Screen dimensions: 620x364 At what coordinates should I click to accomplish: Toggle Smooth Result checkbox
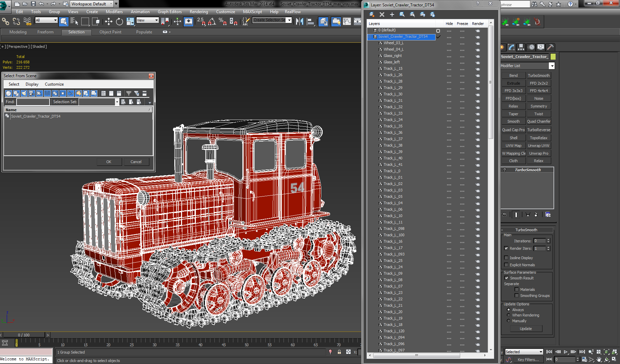[x=506, y=278]
